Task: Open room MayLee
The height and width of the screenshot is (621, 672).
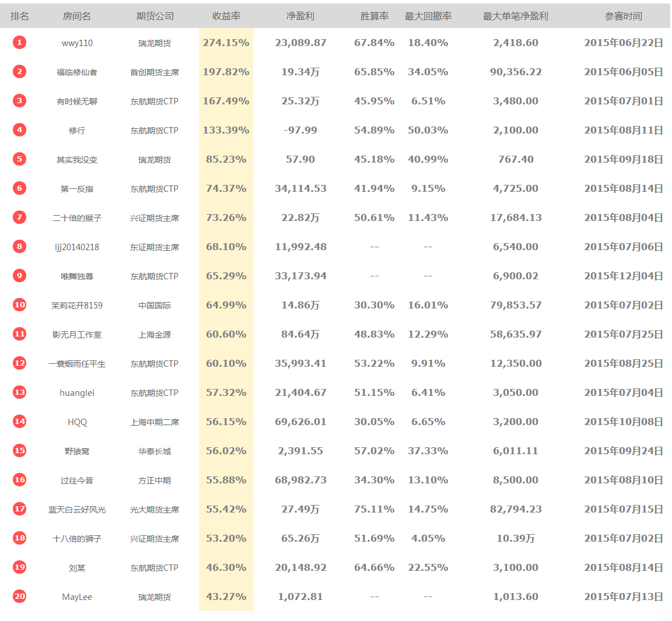Action: (77, 597)
